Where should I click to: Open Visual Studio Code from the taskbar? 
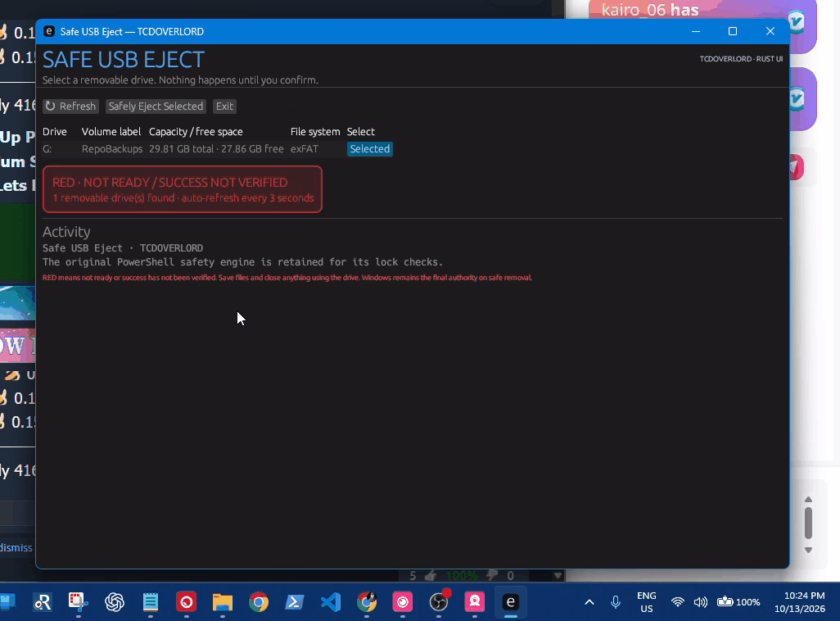click(x=331, y=602)
